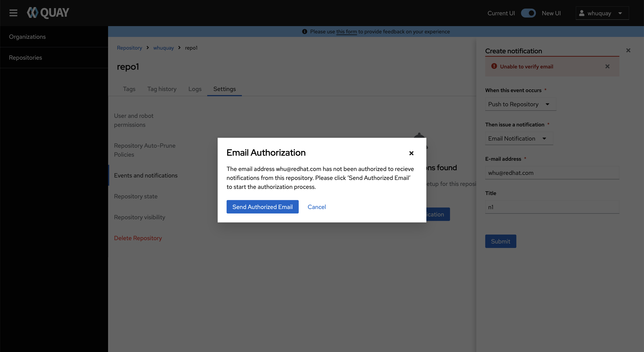Viewport: 644px width, 352px height.
Task: Click the red error icon in alert
Action: [x=494, y=66]
